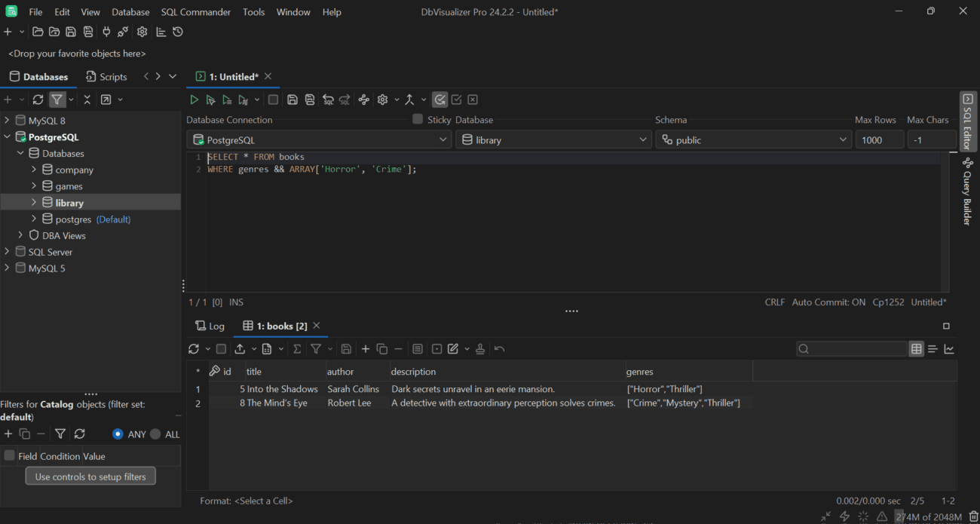
Task: Click the search field above the results grid
Action: pos(852,348)
